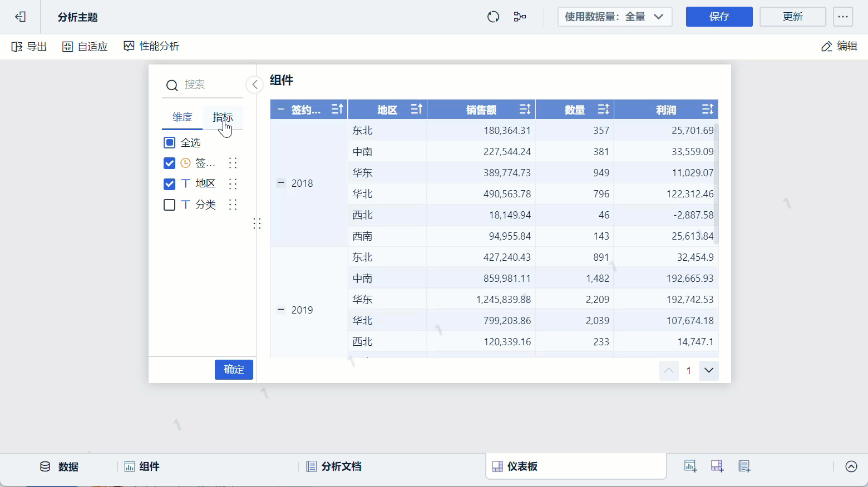Click the drag handle for 地区 field

(x=233, y=183)
